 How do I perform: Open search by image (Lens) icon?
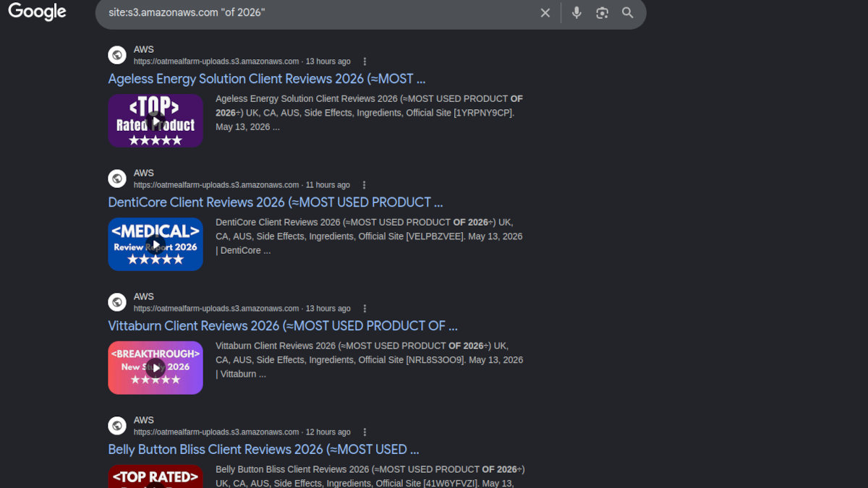tap(602, 13)
